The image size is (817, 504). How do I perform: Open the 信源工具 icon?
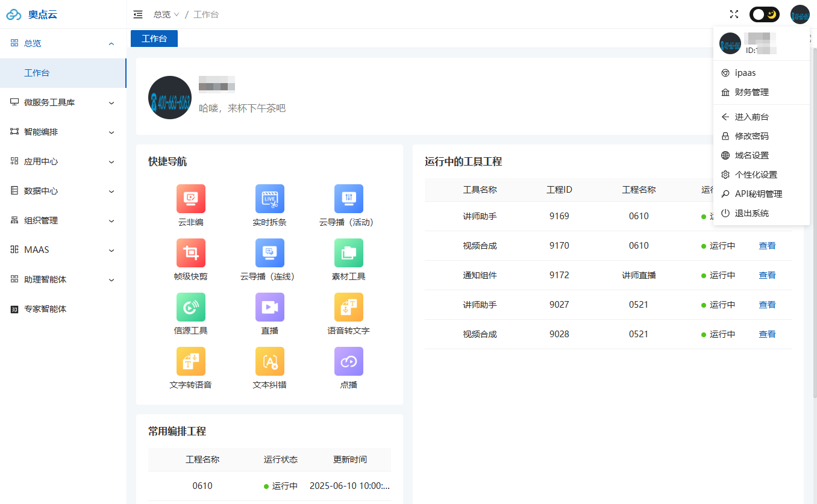tap(191, 307)
